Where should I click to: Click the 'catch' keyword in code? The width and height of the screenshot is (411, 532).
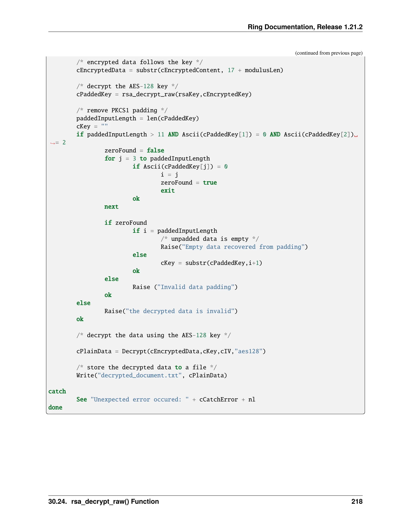pos(57,391)
